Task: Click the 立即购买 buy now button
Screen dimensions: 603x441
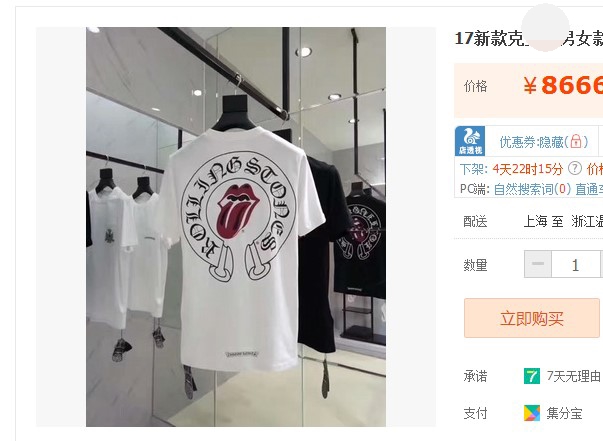Action: coord(531,318)
